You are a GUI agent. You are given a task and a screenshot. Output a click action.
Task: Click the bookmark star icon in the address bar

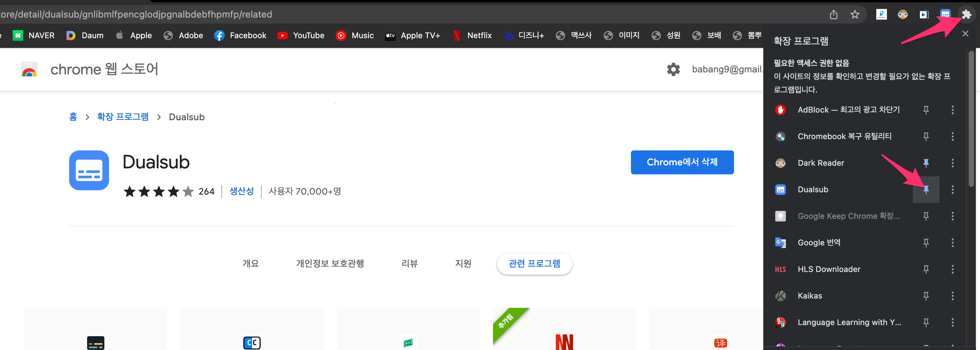click(x=855, y=14)
